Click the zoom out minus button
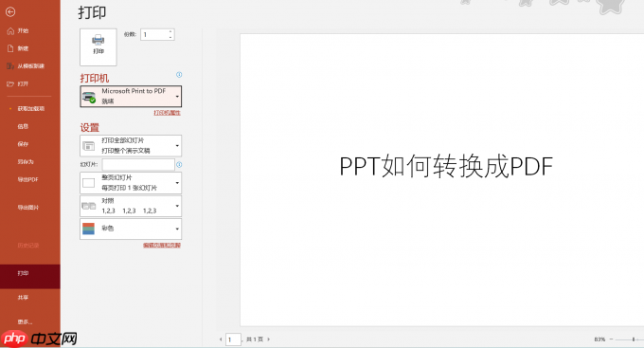Screen dimensions: 644x348 click(x=611, y=339)
